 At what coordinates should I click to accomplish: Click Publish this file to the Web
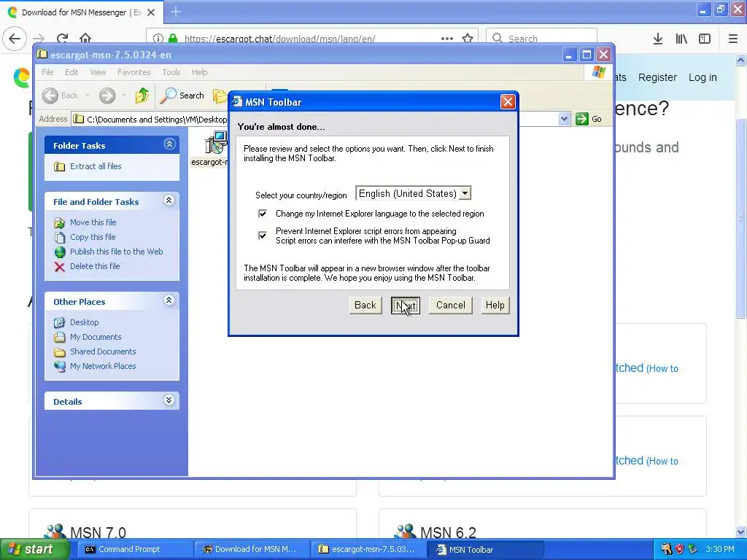click(116, 252)
